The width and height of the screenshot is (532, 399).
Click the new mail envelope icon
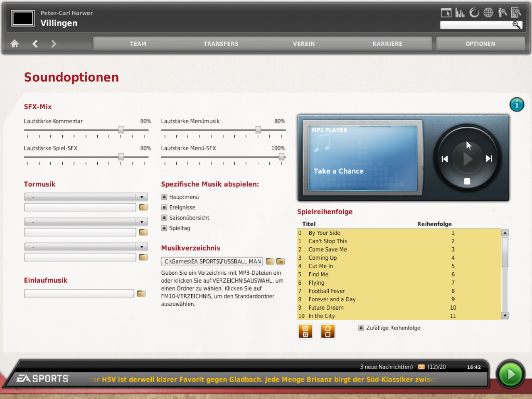point(421,367)
